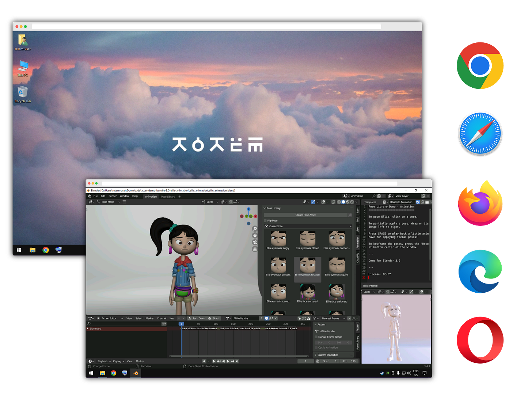Screen dimensions: 532x399
Task: Open the Render menu
Action: 113,196
